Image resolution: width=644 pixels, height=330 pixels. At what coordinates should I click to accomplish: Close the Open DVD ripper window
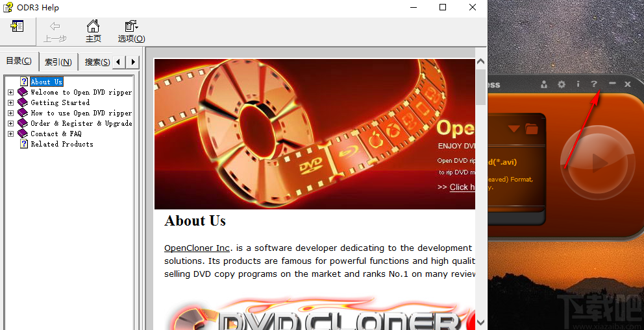pyautogui.click(x=628, y=84)
